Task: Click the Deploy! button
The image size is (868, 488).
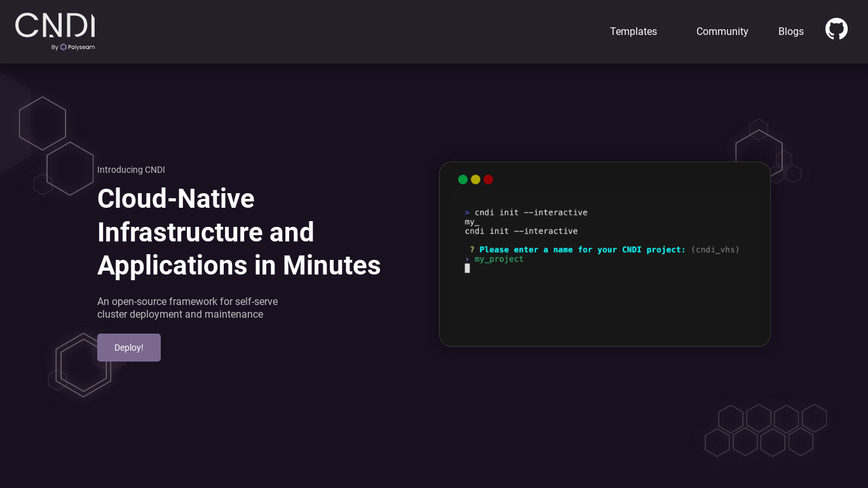Action: [x=129, y=348]
